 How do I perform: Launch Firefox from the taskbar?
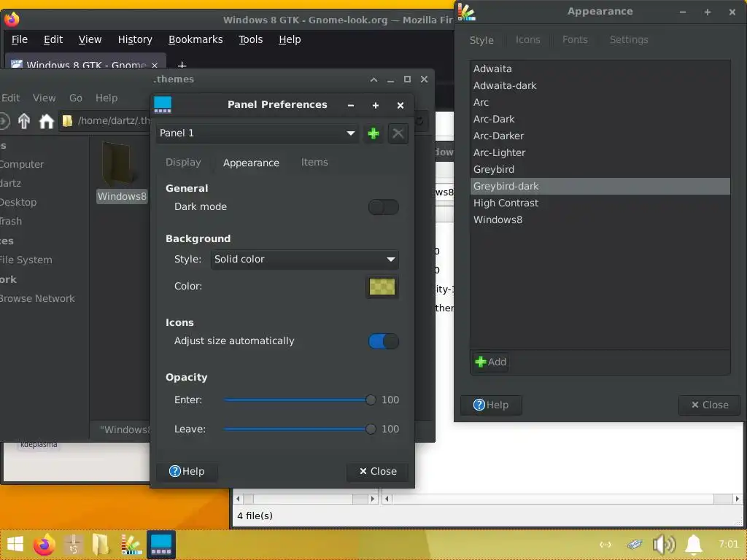point(44,544)
